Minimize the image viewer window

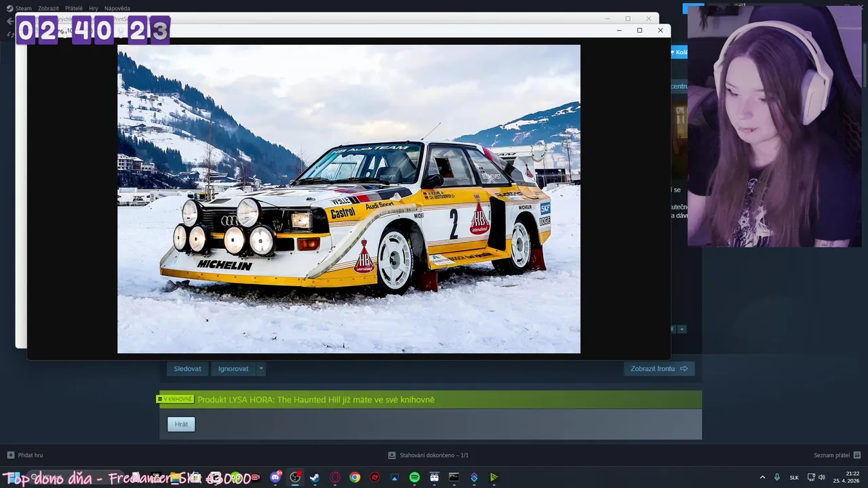coord(619,30)
